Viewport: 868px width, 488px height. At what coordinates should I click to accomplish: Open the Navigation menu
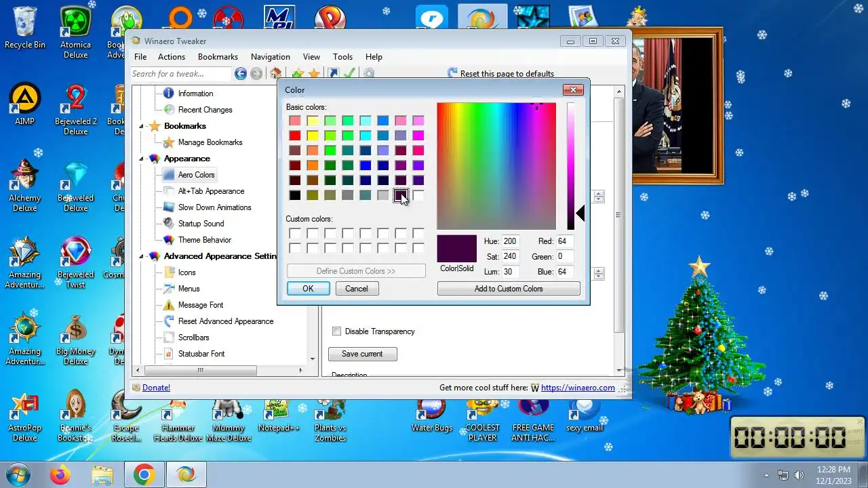271,57
